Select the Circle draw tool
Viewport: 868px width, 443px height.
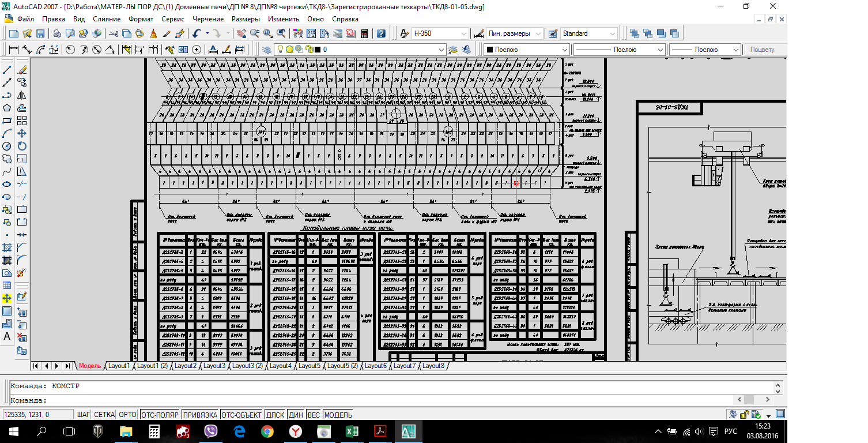pyautogui.click(x=7, y=146)
